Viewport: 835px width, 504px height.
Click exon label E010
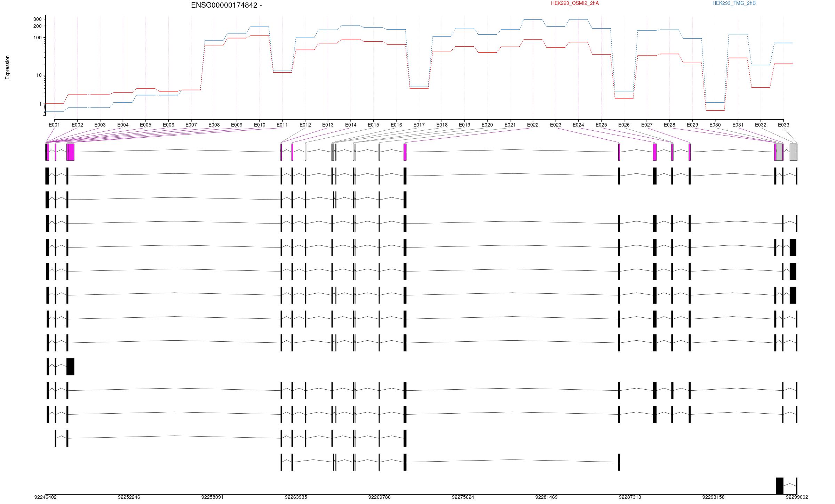tap(260, 125)
